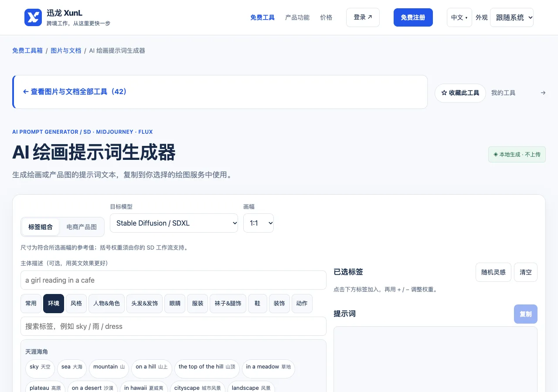Click inside the 提示词 prompt output box

coord(436,359)
